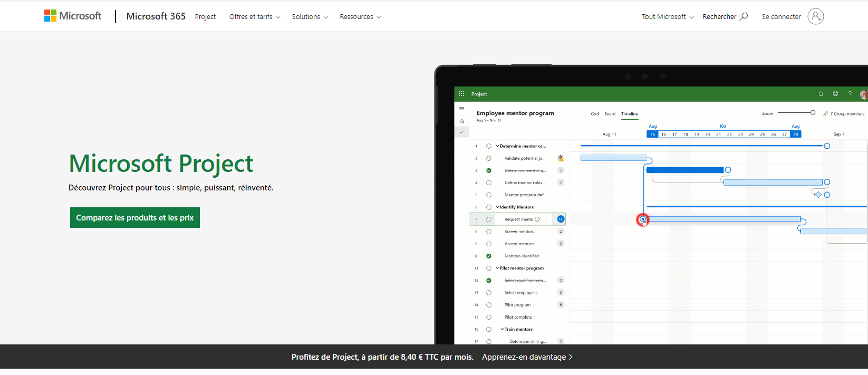
Task: Open the app launcher waffle in Project
Action: click(461, 94)
